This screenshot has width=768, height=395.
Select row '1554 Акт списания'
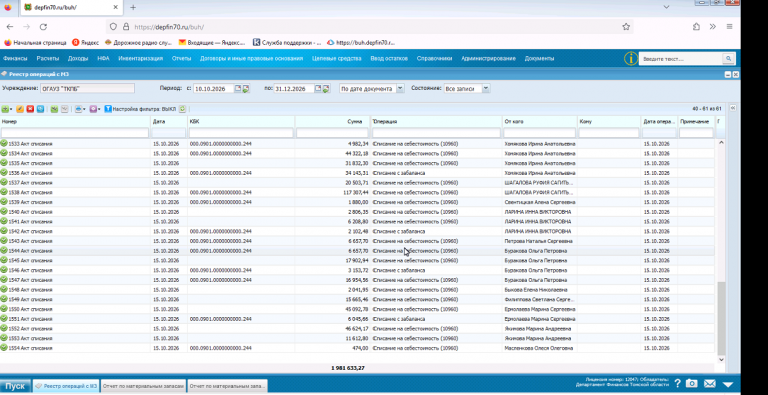point(357,348)
